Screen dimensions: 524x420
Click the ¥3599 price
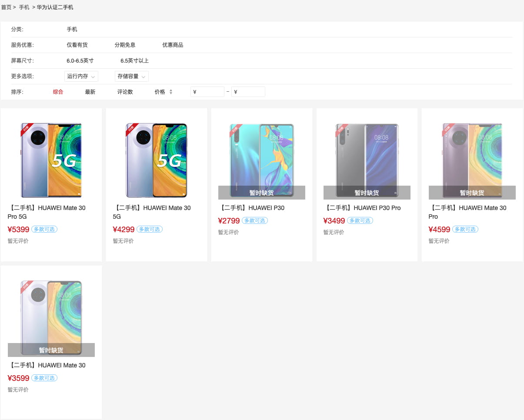click(18, 378)
